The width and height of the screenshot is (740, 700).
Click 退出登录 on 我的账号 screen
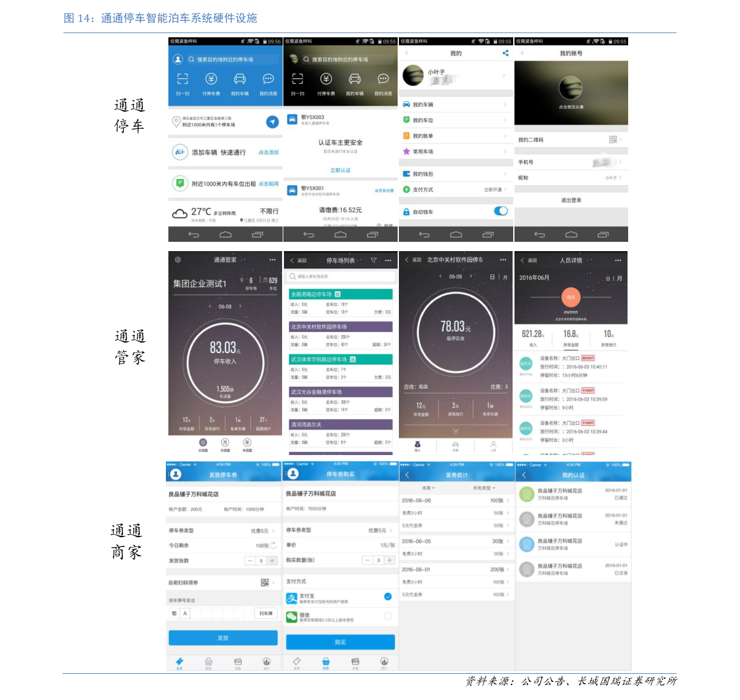(571, 200)
